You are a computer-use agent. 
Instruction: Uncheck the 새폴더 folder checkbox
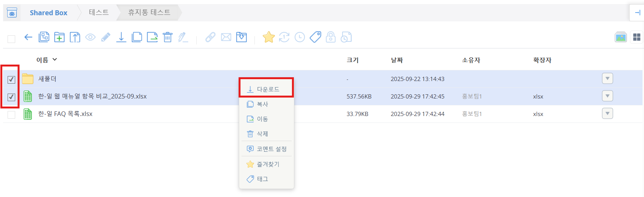pos(11,79)
